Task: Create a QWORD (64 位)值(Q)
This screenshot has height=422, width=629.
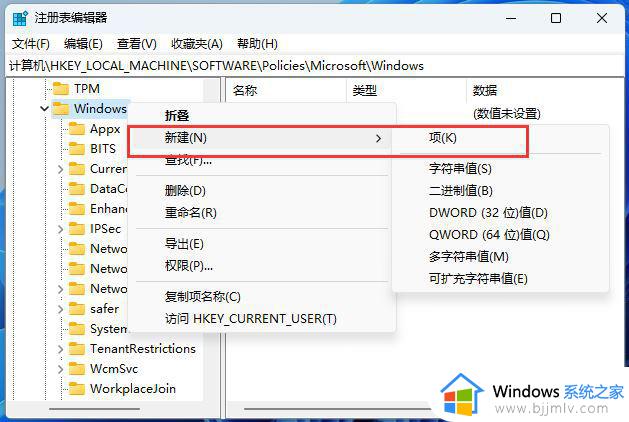Action: [x=500, y=235]
